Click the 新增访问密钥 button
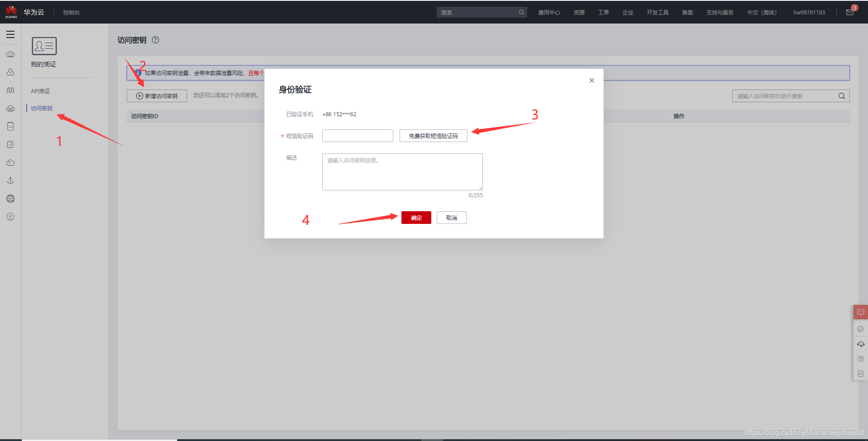The height and width of the screenshot is (441, 868). coord(157,96)
